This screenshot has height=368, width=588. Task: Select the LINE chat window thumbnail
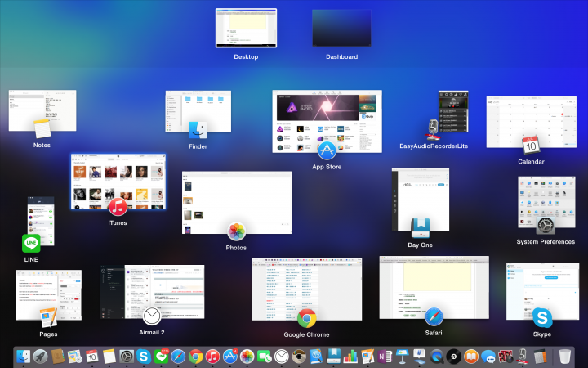(41, 221)
